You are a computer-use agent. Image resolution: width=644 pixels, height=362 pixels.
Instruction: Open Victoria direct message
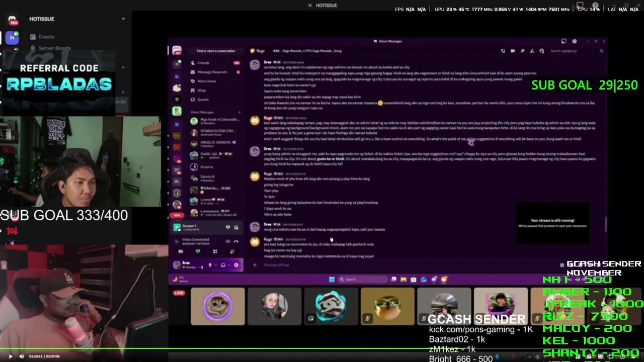(215, 189)
